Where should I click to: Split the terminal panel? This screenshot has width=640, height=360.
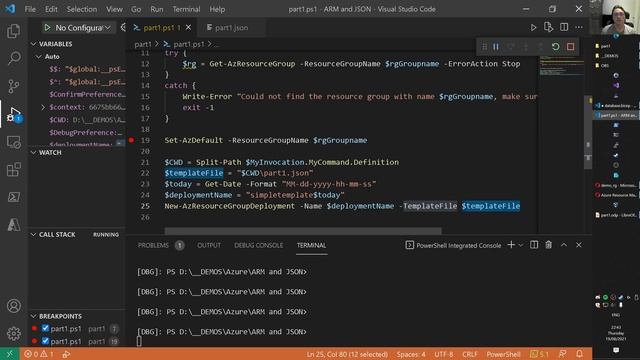click(534, 245)
